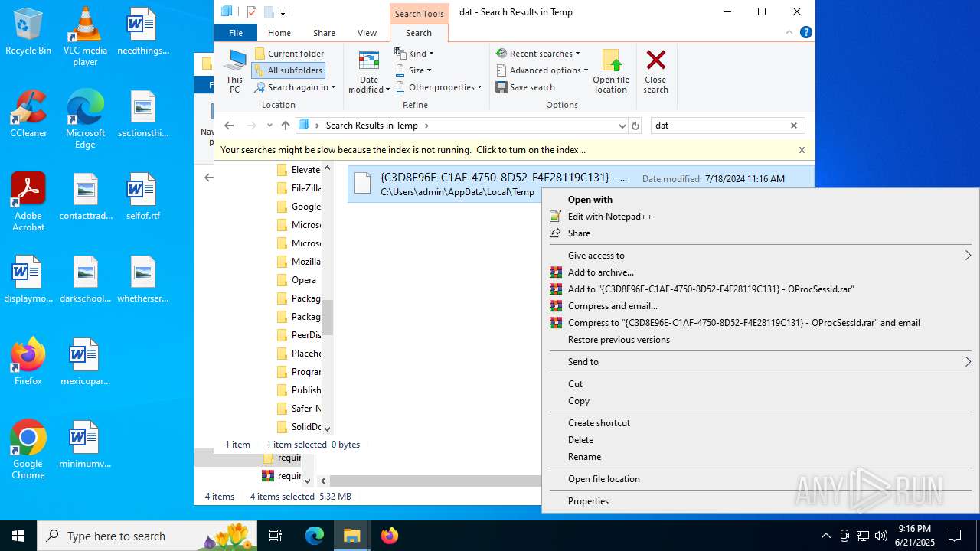
Task: Click File Explorer on the taskbar
Action: point(352,536)
